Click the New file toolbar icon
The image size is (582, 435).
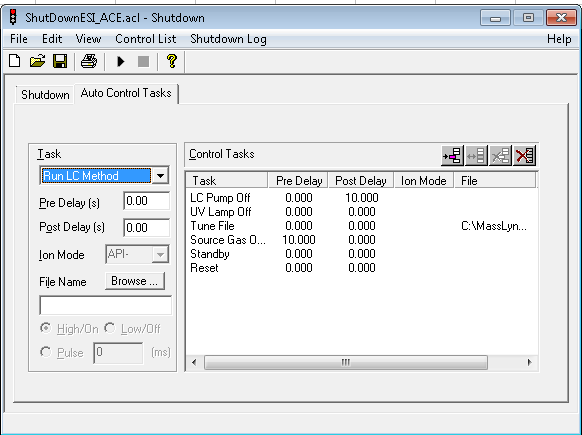pyautogui.click(x=14, y=61)
